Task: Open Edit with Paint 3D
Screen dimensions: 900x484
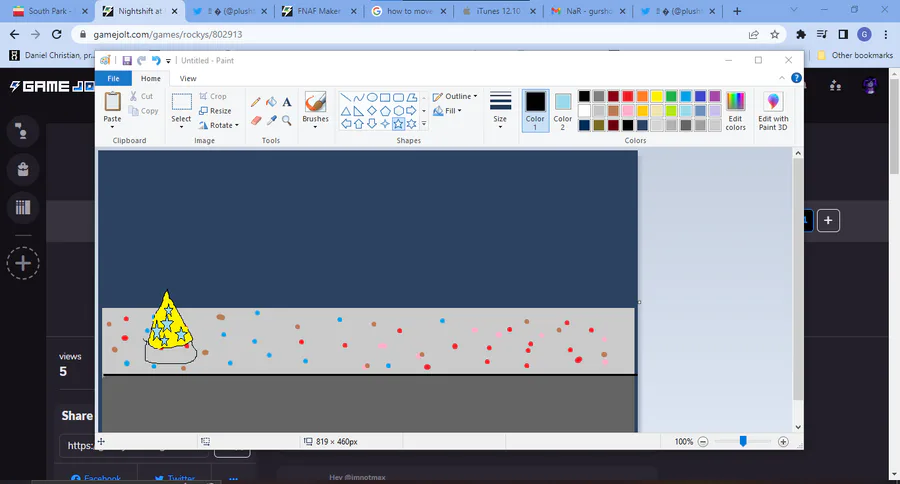Action: click(x=773, y=111)
